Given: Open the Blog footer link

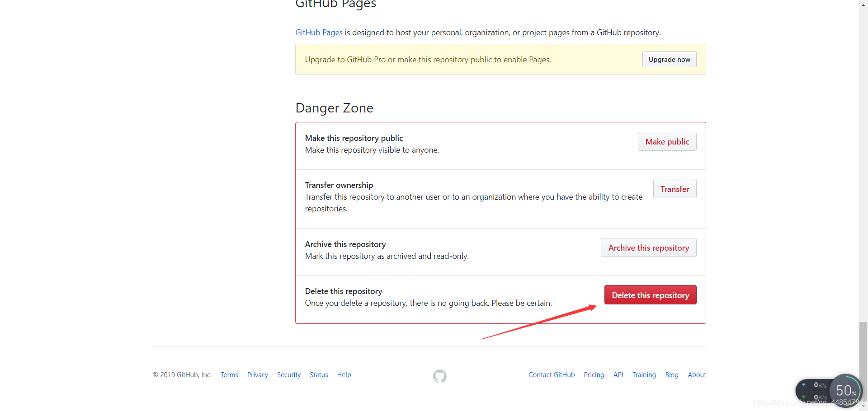Looking at the screenshot, I should 672,375.
